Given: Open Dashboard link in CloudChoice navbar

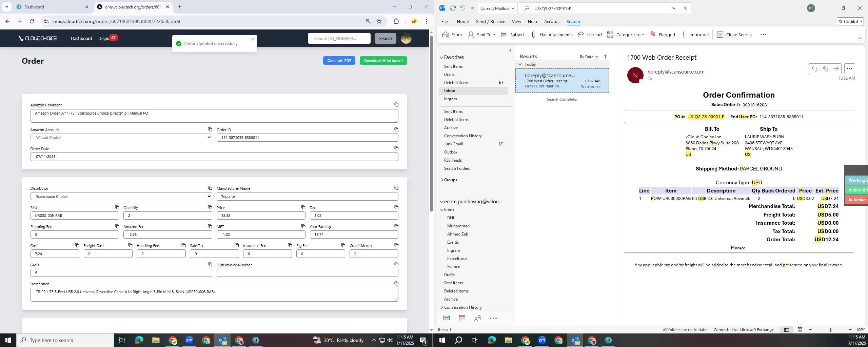Looking at the screenshot, I should [x=81, y=38].
